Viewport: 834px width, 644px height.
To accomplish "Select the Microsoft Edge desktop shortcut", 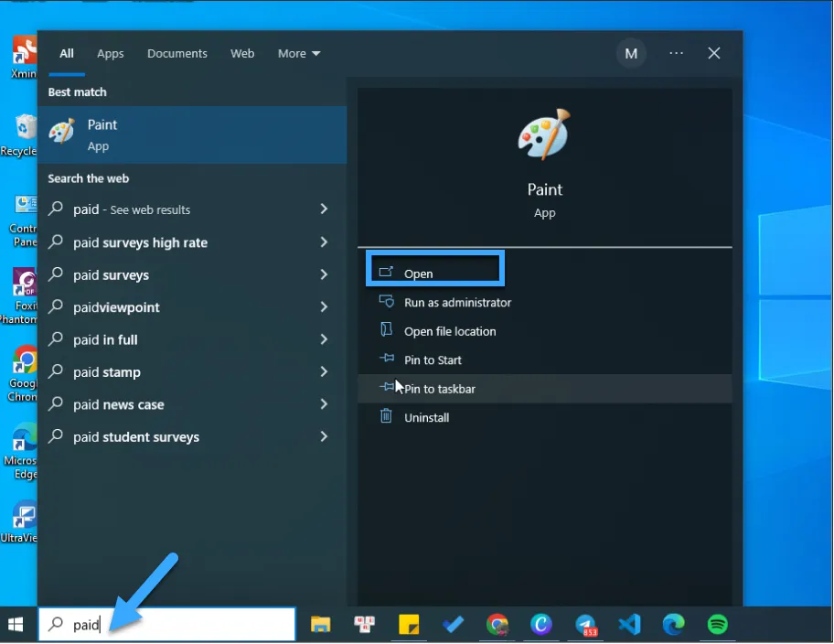I will [x=21, y=451].
